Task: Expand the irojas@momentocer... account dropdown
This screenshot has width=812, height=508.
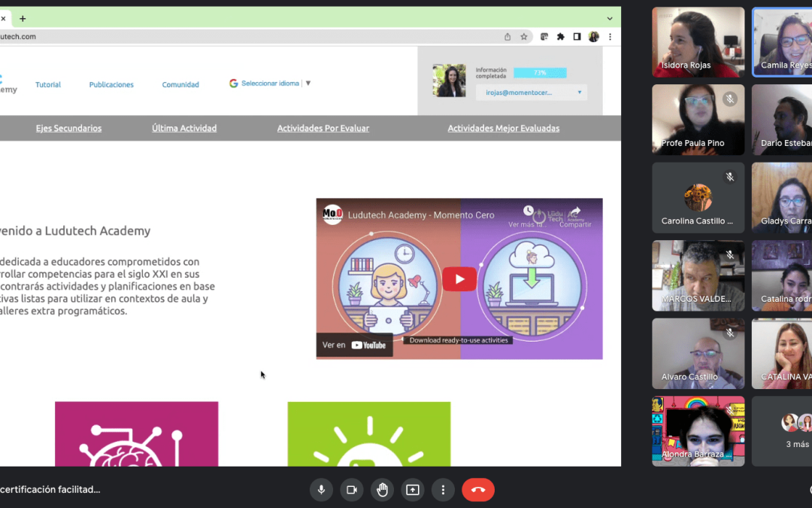Action: pos(532,93)
